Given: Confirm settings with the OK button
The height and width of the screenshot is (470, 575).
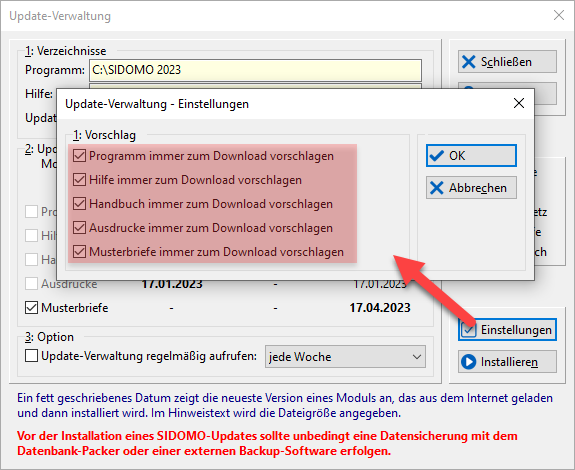Looking at the screenshot, I should pos(471,156).
